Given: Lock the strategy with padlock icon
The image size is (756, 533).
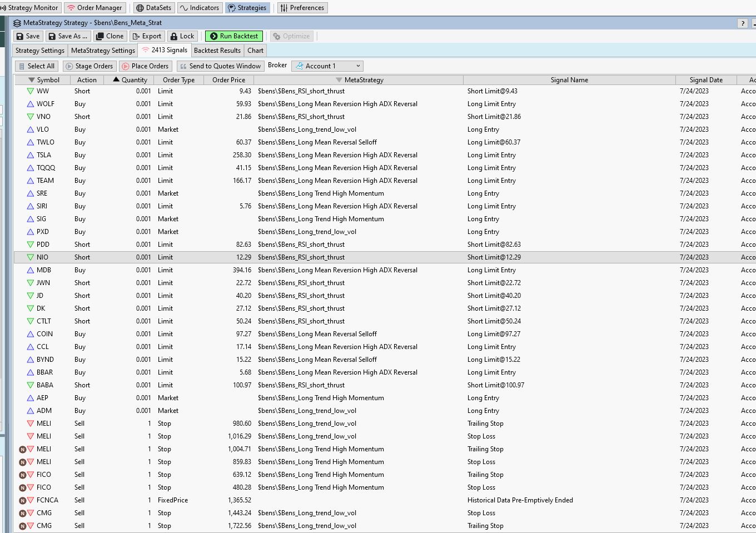Looking at the screenshot, I should pyautogui.click(x=174, y=36).
